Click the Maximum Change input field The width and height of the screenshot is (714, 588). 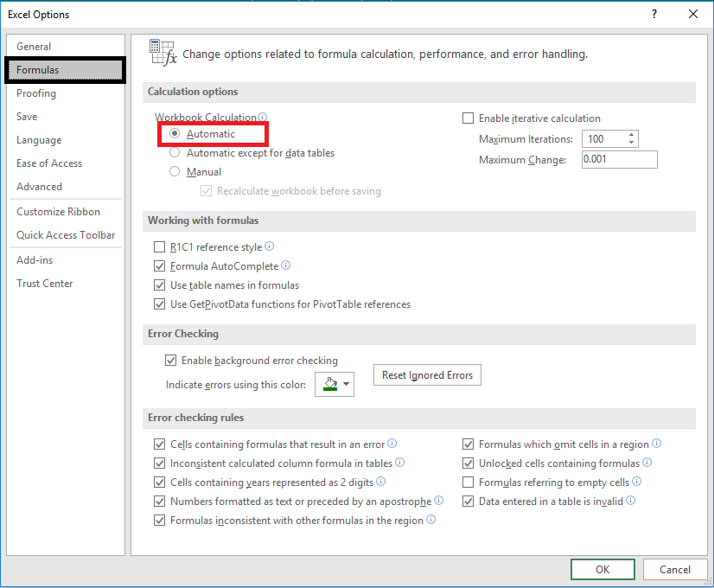(619, 159)
